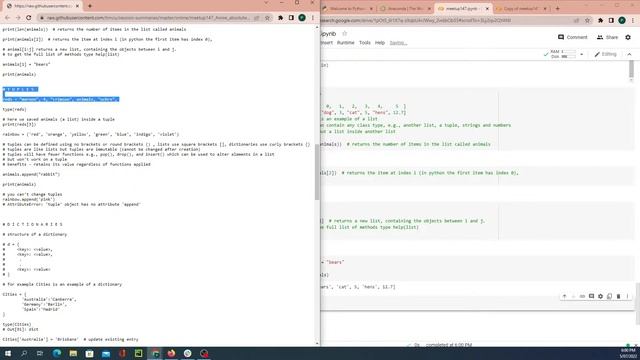Click Saving status link in Colab menu bar

pos(398,42)
